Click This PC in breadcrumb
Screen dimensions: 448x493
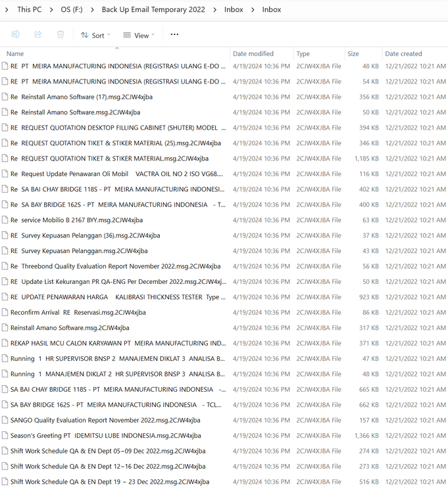[x=29, y=9]
